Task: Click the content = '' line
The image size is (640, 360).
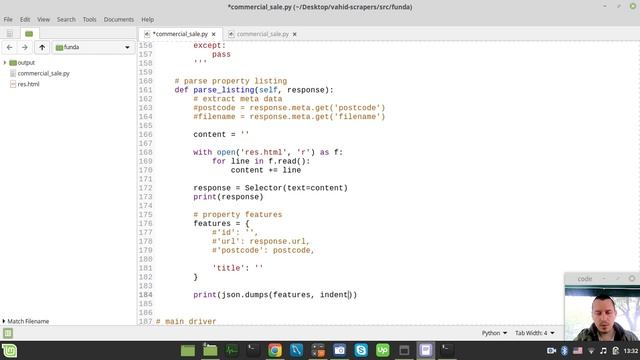Action: click(221, 134)
